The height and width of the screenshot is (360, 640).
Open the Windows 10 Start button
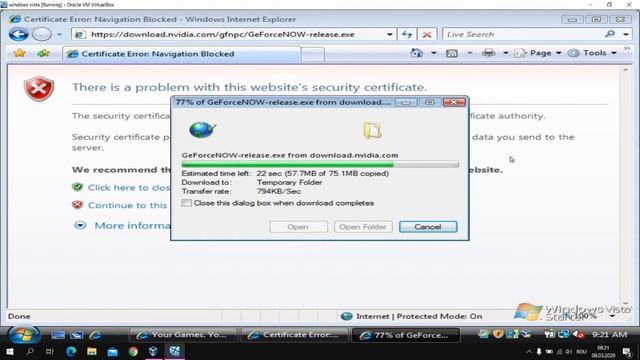click(9, 351)
